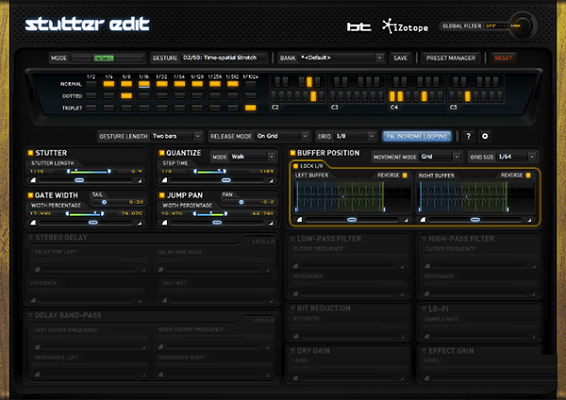
Task: Open the Grid 1/8 dropdown
Action: tap(355, 136)
